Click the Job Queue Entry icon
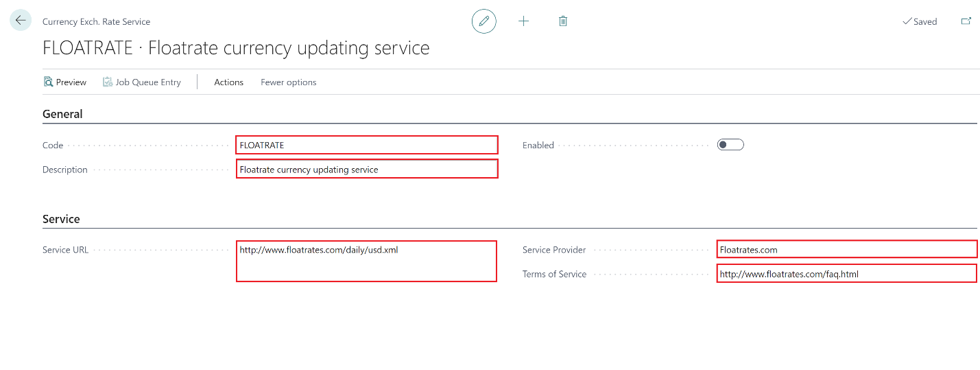 point(108,82)
